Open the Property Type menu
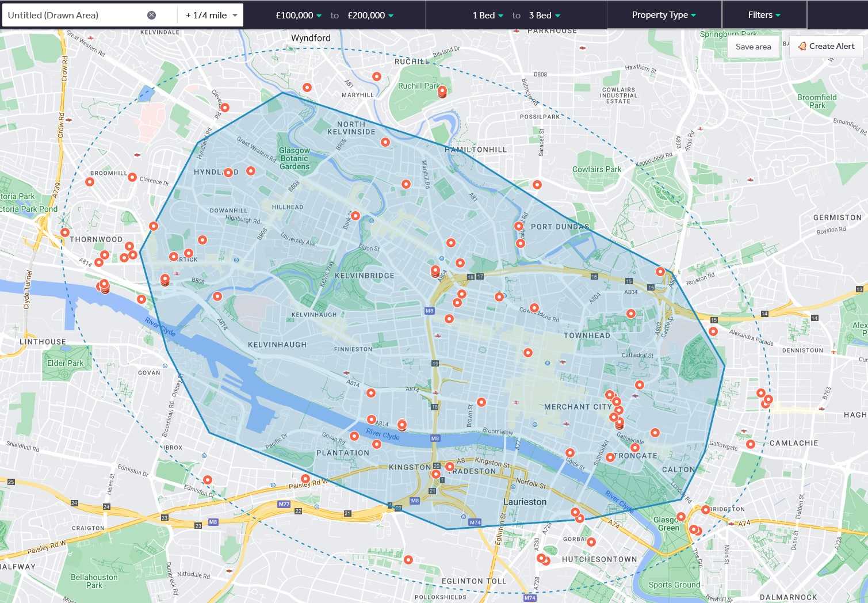The height and width of the screenshot is (603, 868). point(664,15)
